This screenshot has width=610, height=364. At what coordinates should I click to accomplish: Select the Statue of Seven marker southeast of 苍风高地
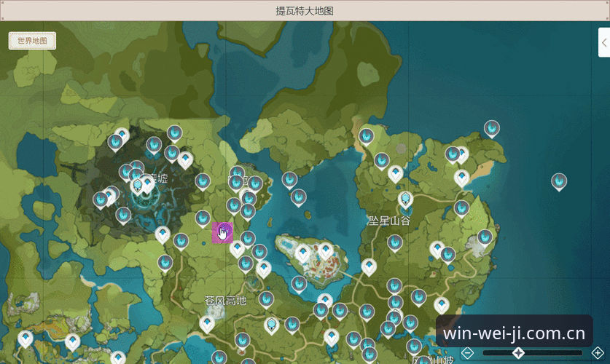[272, 325]
